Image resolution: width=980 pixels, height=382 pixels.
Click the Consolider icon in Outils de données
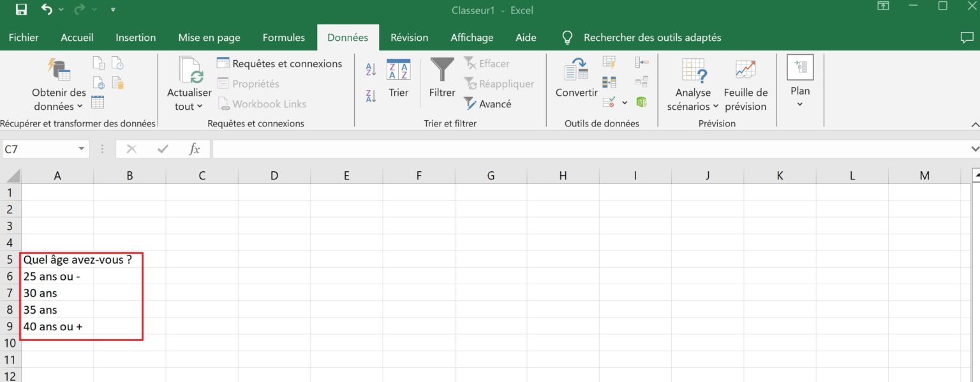[641, 62]
